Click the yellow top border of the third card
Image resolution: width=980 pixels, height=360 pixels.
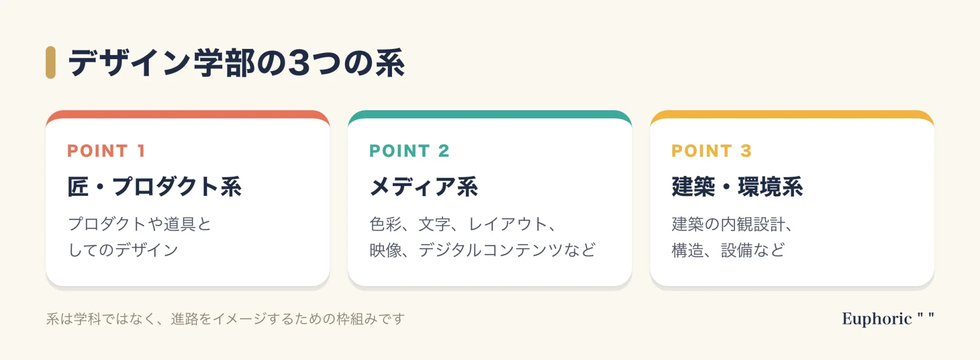(x=792, y=114)
